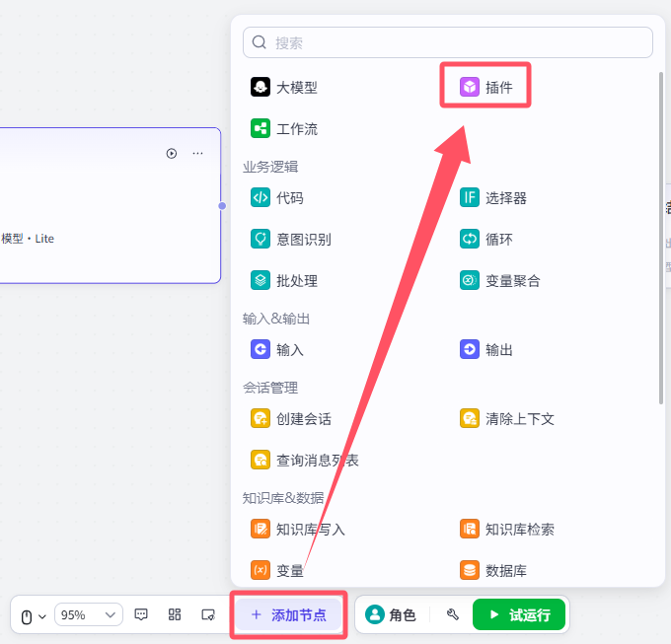Open the 95% zoom level dropdown
The width and height of the screenshot is (671, 644).
pos(89,615)
